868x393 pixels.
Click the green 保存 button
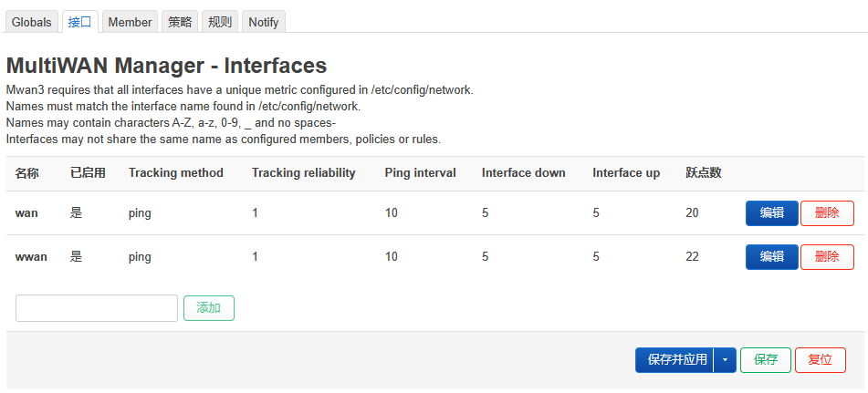[x=766, y=360]
